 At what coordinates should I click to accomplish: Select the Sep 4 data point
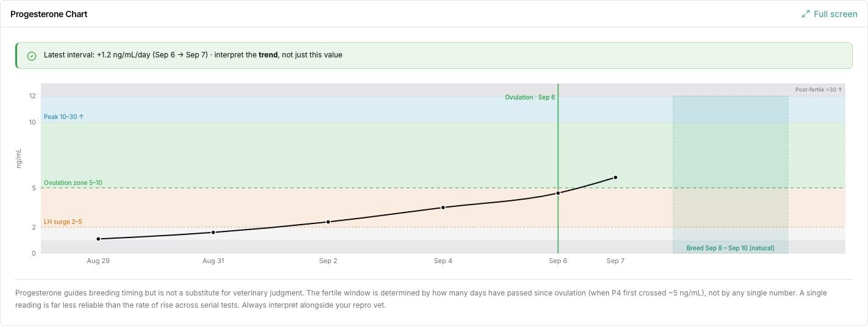pos(443,208)
